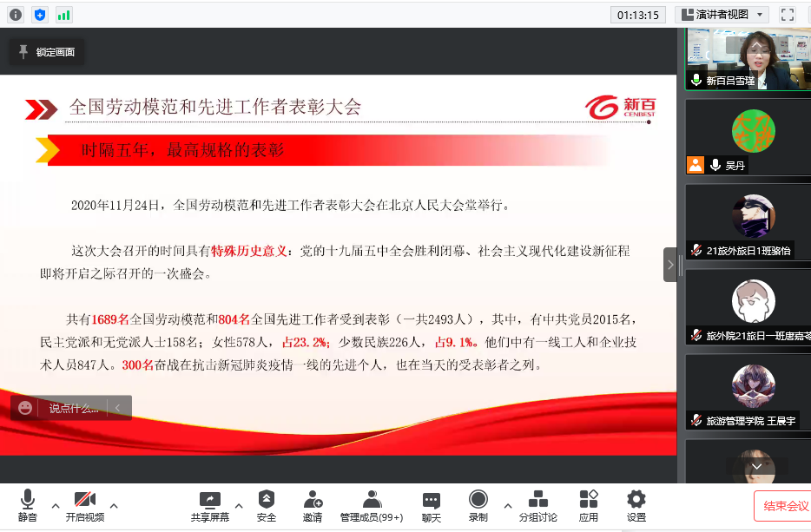Click the meeting info icon
The width and height of the screenshot is (811, 532).
[x=16, y=14]
